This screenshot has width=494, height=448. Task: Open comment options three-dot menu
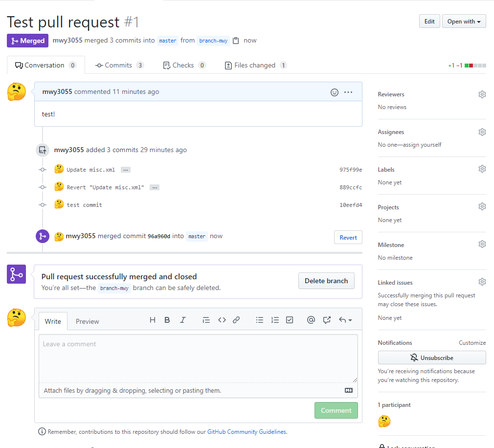(x=348, y=92)
